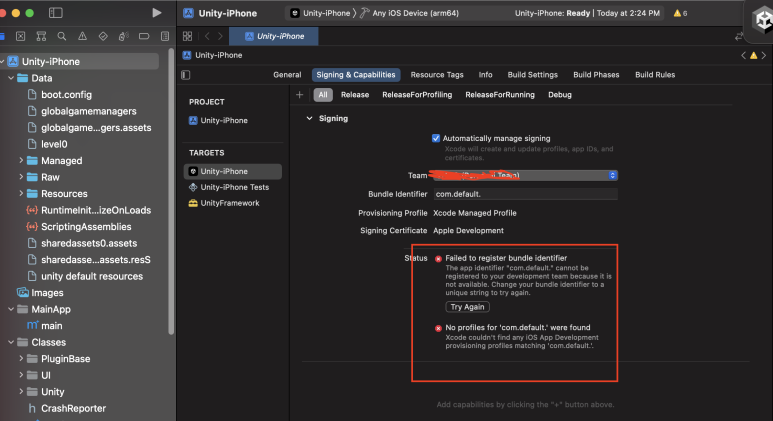The height and width of the screenshot is (421, 773).
Task: Add a capability with the plus button
Action: click(299, 95)
